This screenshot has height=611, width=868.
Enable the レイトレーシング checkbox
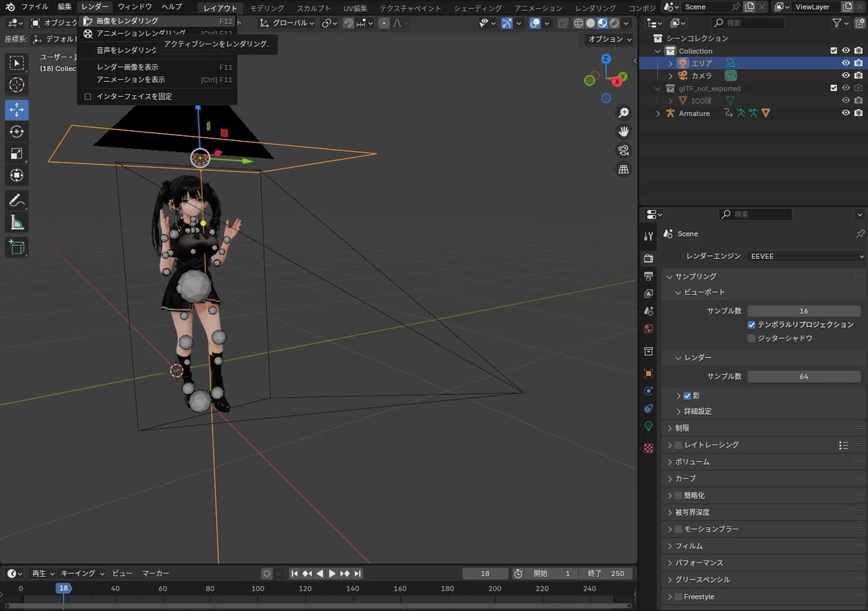click(678, 445)
